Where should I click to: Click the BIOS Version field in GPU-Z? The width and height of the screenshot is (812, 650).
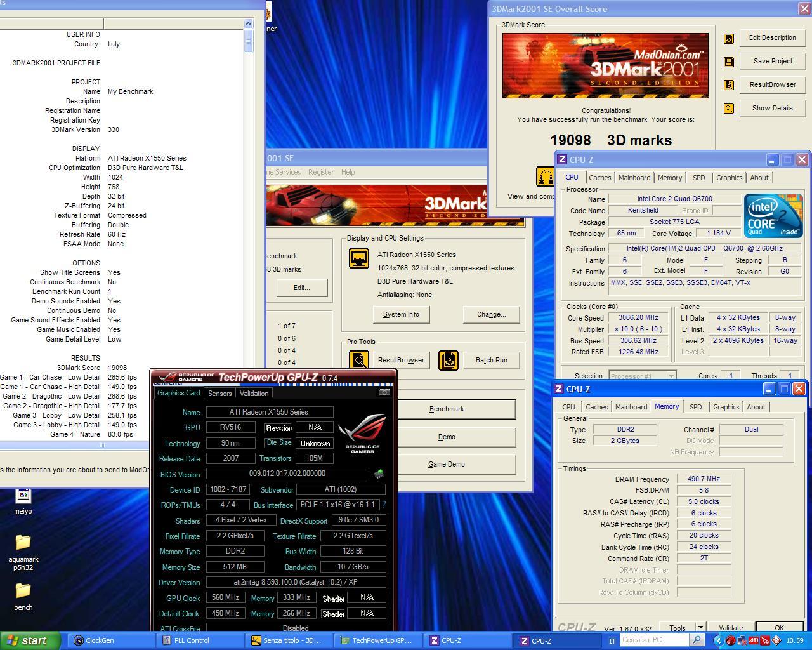(287, 474)
